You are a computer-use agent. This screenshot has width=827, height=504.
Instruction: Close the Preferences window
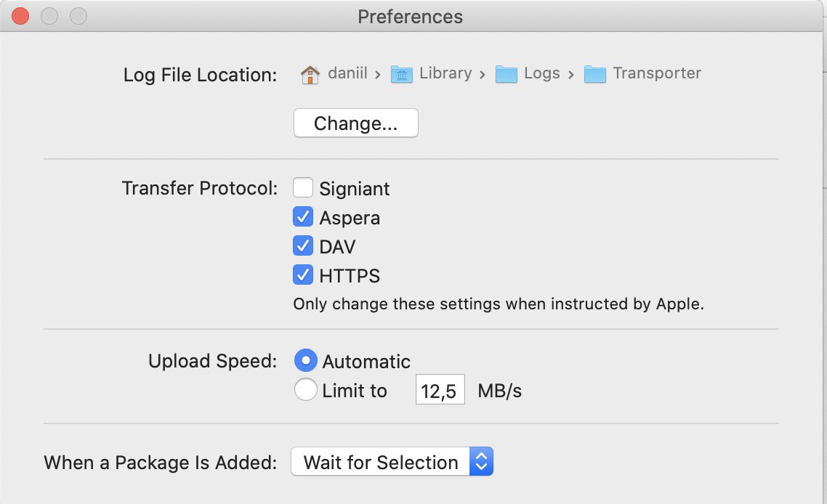(20, 16)
